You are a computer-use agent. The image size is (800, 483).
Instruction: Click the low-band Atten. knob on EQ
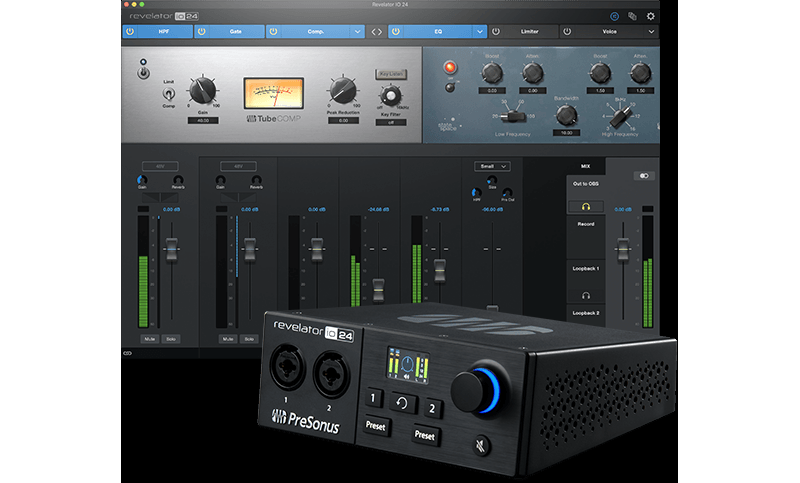(x=533, y=73)
